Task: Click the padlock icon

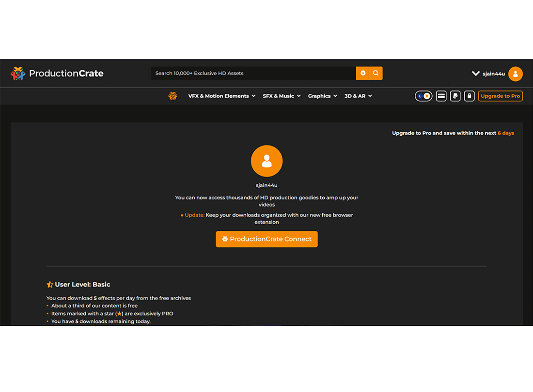Action: coord(469,96)
